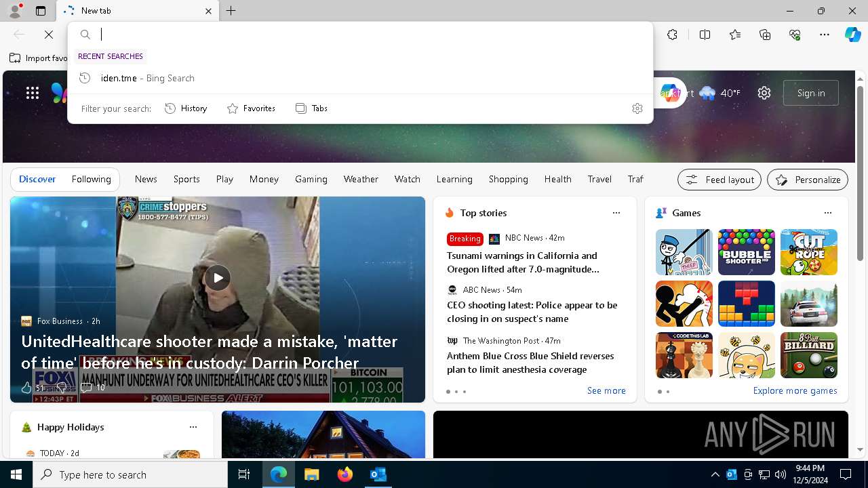Click taskbar search box
Viewport: 868px width, 488px height.
tap(130, 474)
